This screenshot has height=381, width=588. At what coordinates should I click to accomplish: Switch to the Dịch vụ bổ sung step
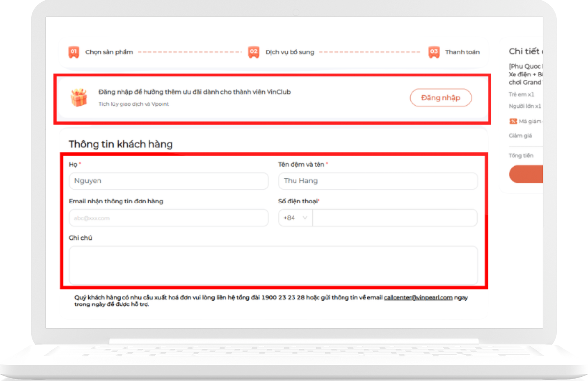pos(290,52)
